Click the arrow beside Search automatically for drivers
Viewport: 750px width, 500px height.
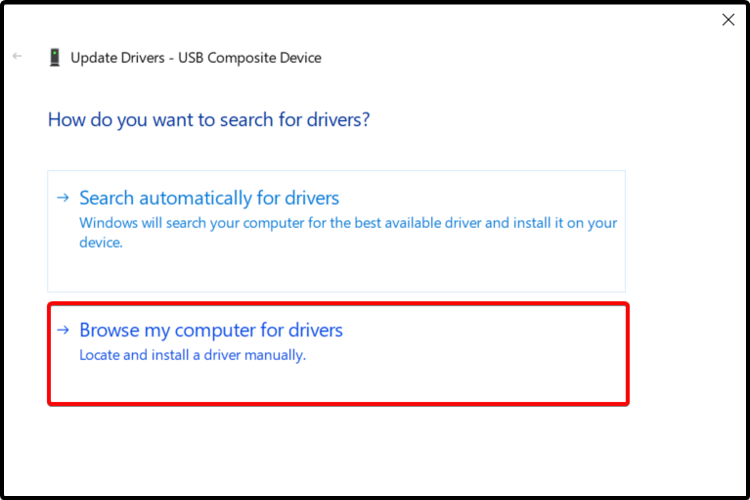(x=64, y=198)
